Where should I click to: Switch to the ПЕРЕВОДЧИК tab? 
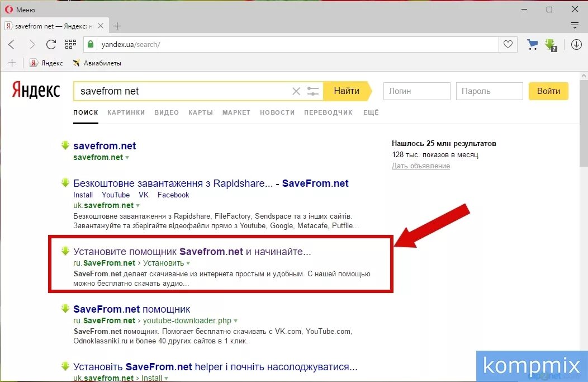[x=328, y=112]
